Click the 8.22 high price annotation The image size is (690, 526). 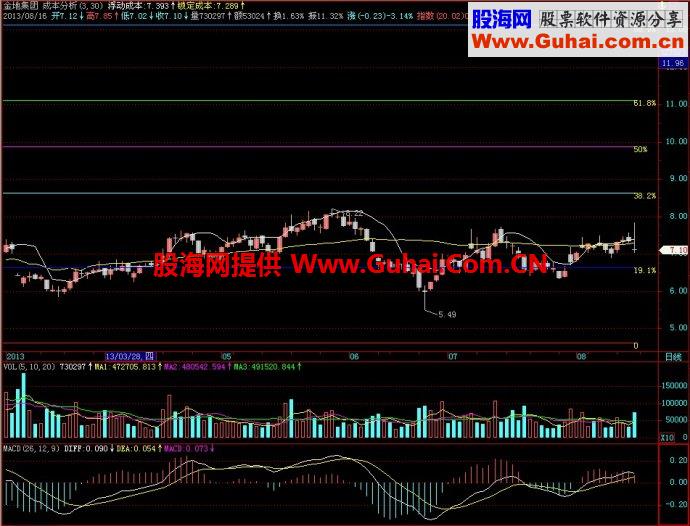click(x=354, y=213)
